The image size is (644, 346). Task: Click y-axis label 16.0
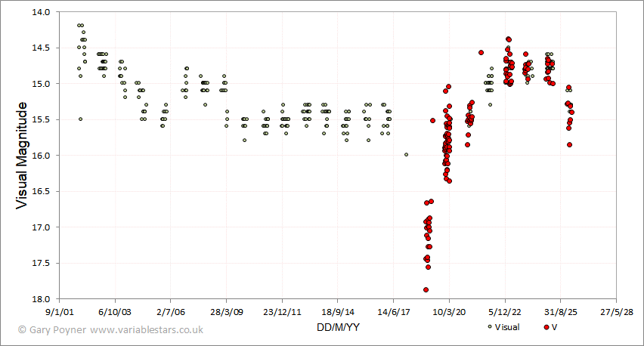pos(41,156)
